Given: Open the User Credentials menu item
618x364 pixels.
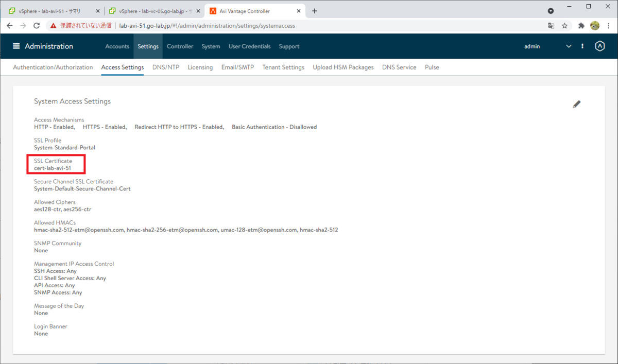Looking at the screenshot, I should pyautogui.click(x=249, y=46).
